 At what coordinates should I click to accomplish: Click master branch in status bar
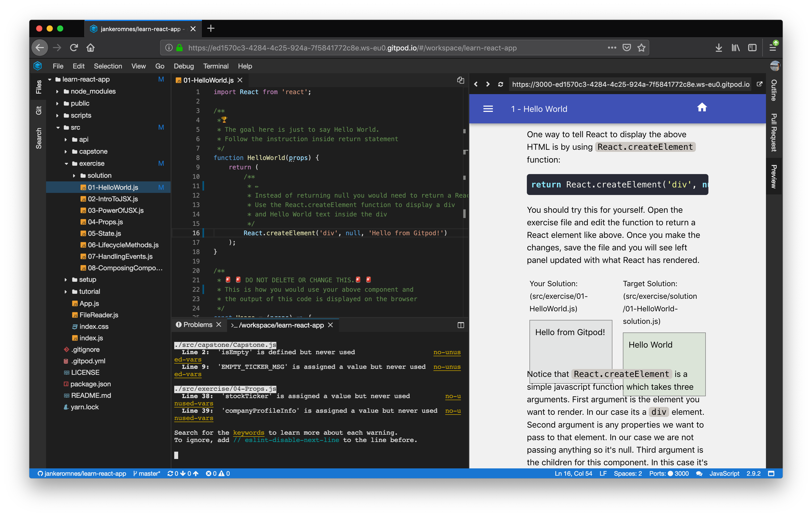pyautogui.click(x=147, y=474)
